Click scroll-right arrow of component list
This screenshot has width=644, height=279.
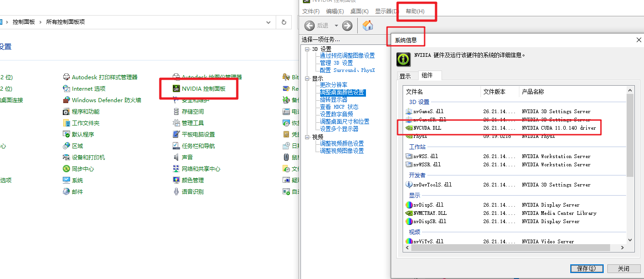[x=623, y=248]
